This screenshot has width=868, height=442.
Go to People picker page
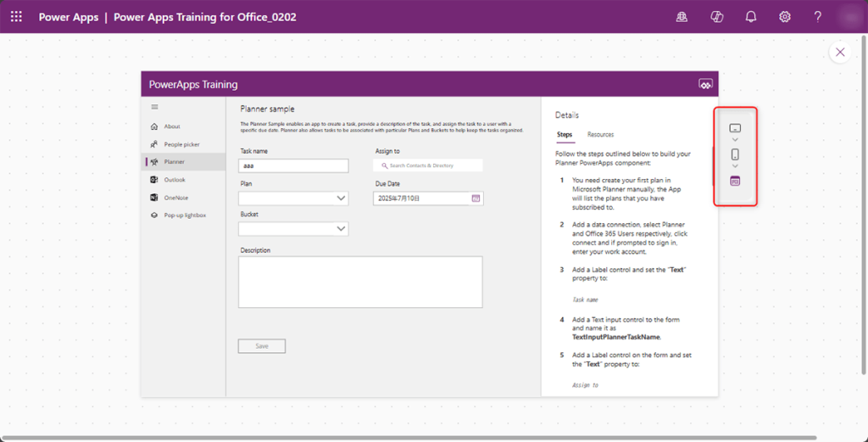pyautogui.click(x=183, y=144)
